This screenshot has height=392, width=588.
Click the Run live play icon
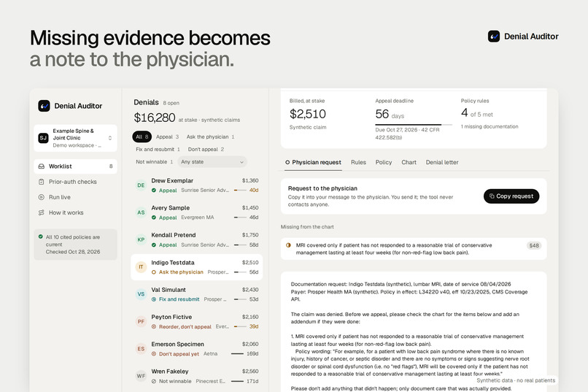click(42, 197)
